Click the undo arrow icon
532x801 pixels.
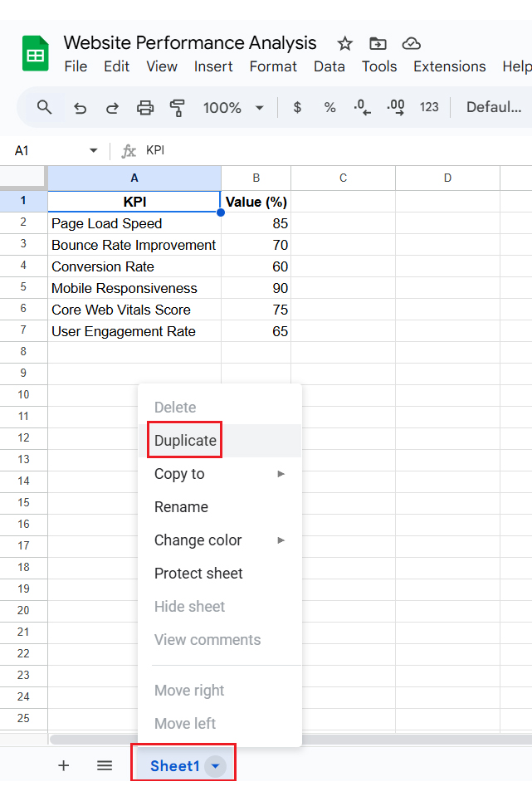coord(80,108)
